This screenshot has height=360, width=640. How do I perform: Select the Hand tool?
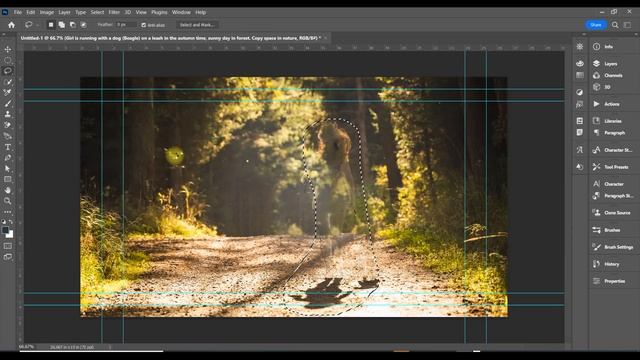coord(8,190)
